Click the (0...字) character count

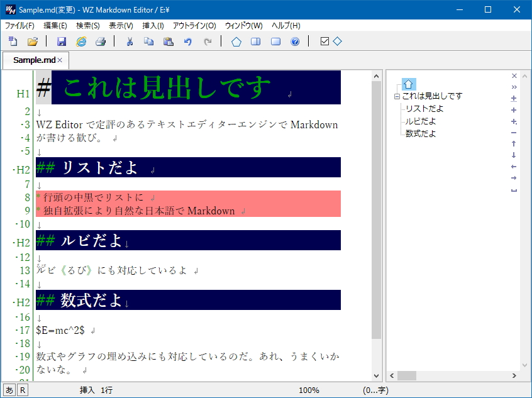(375, 390)
